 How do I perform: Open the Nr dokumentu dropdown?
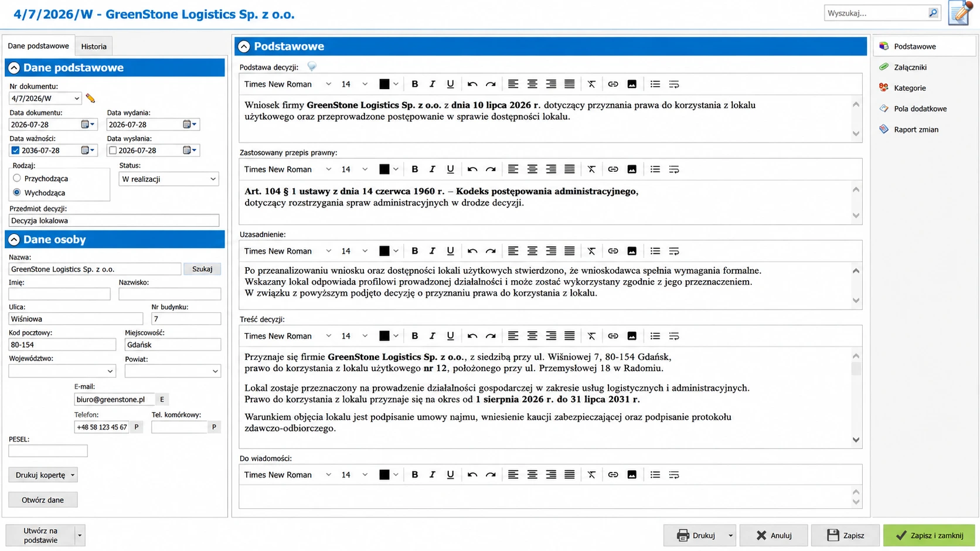coord(77,98)
